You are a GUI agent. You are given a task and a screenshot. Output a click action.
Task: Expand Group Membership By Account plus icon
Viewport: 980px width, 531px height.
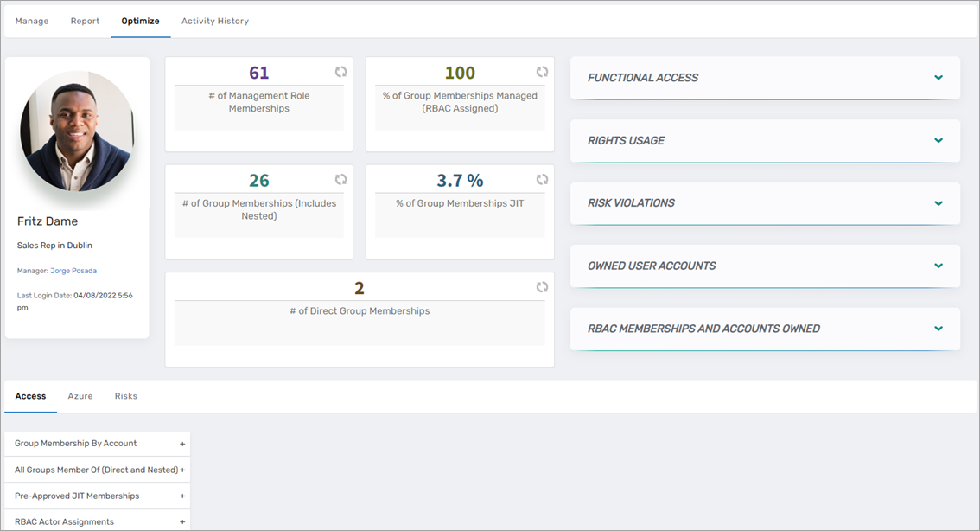[182, 444]
